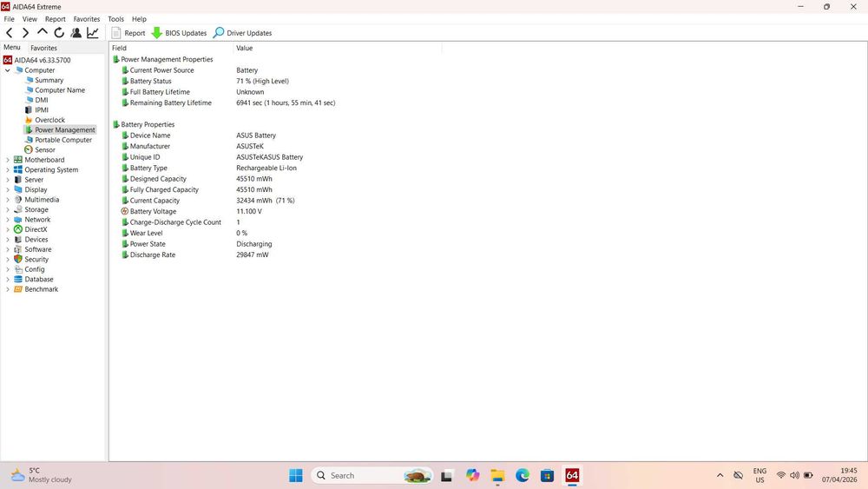Click the Software tree icon
The width and height of the screenshot is (868, 489).
pyautogui.click(x=18, y=250)
